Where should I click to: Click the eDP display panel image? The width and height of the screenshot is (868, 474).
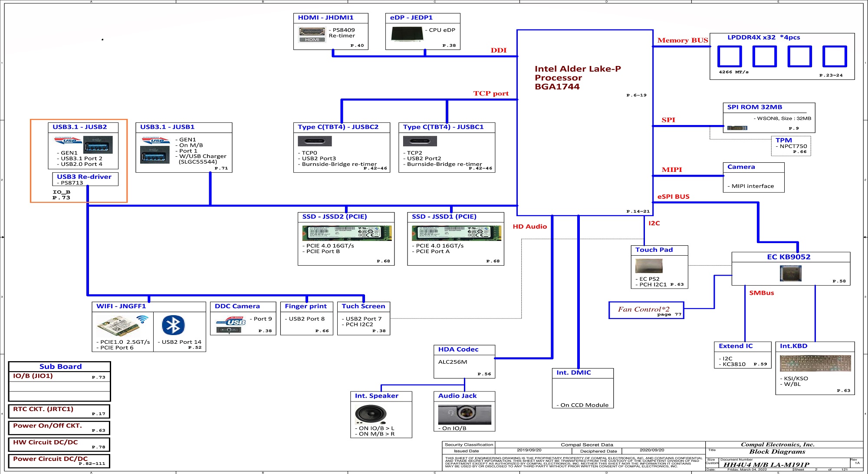407,34
